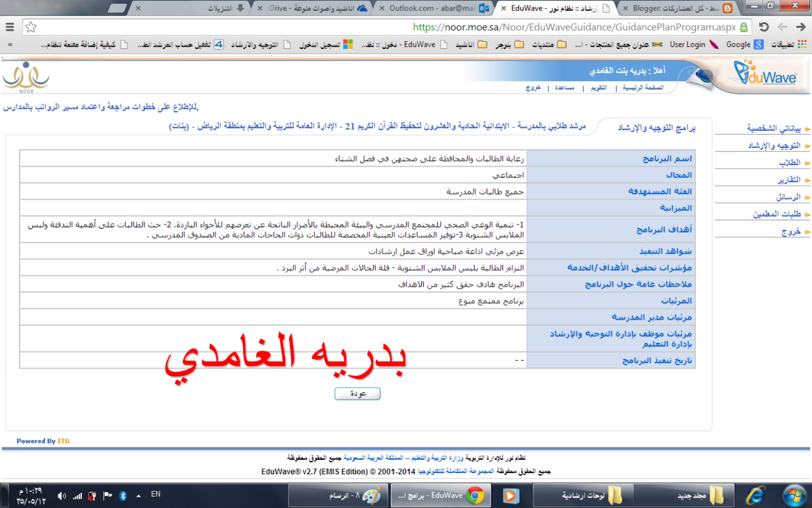Open the وزارة التربية والتعليم footer link
The height and width of the screenshot is (508, 812).
click(x=437, y=458)
